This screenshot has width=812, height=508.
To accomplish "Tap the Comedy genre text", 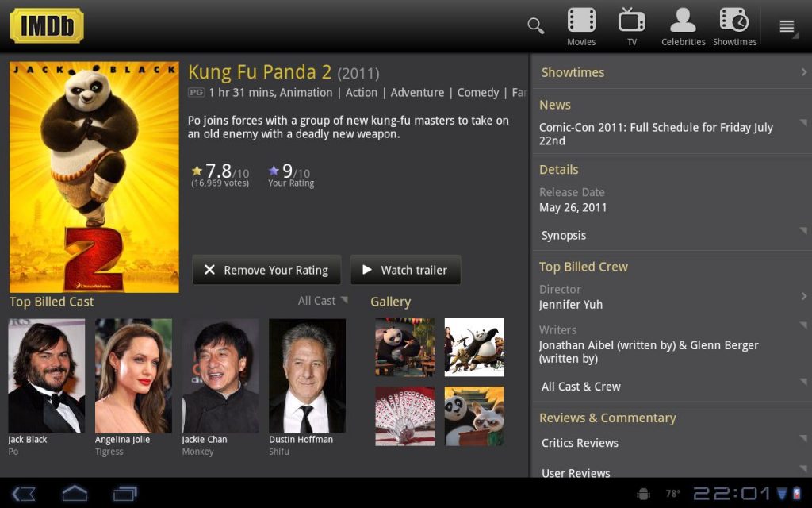I will pos(478,93).
